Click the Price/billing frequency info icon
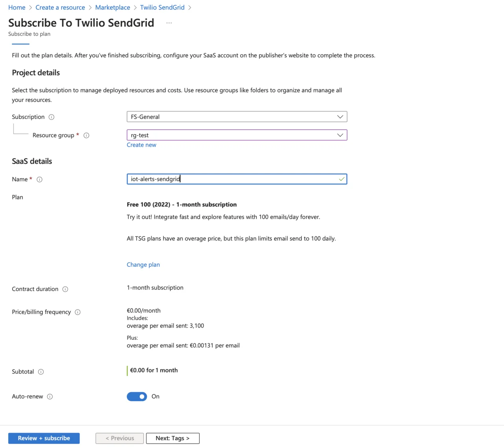The height and width of the screenshot is (448, 504). (x=78, y=312)
